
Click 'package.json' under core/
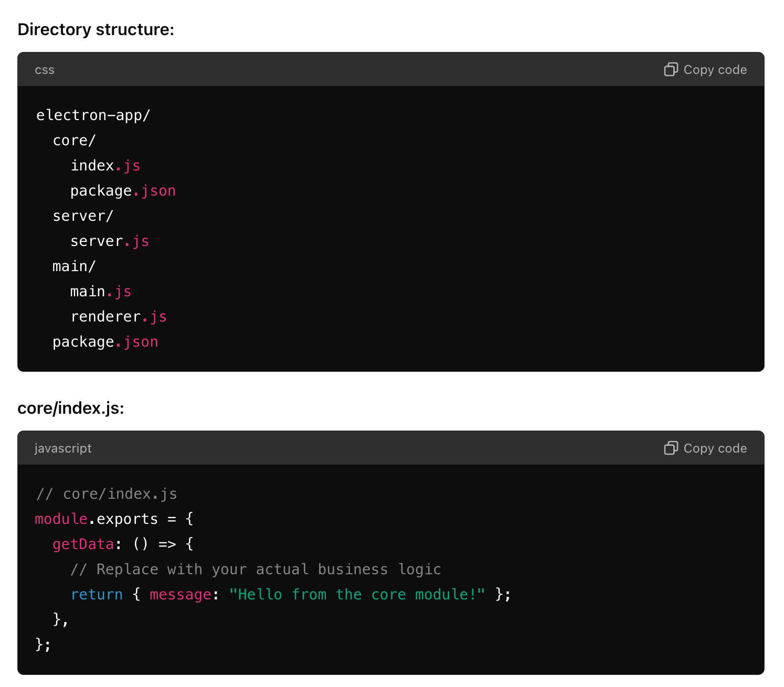pos(123,191)
